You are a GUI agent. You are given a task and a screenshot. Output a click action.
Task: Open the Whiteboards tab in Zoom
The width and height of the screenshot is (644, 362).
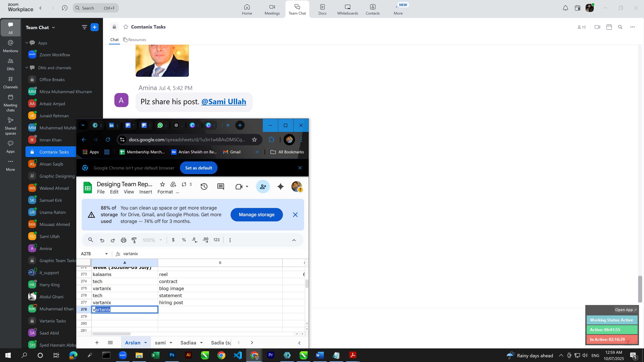pyautogui.click(x=347, y=10)
